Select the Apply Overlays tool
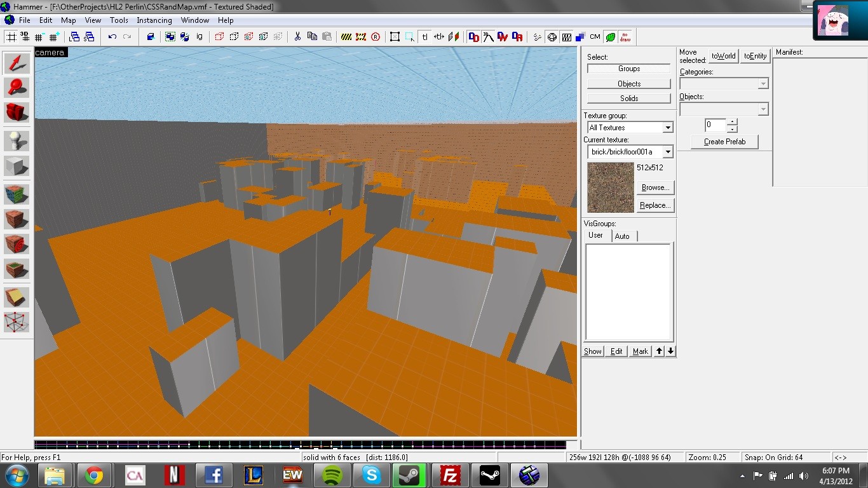The width and height of the screenshot is (868, 488). coord(17,269)
